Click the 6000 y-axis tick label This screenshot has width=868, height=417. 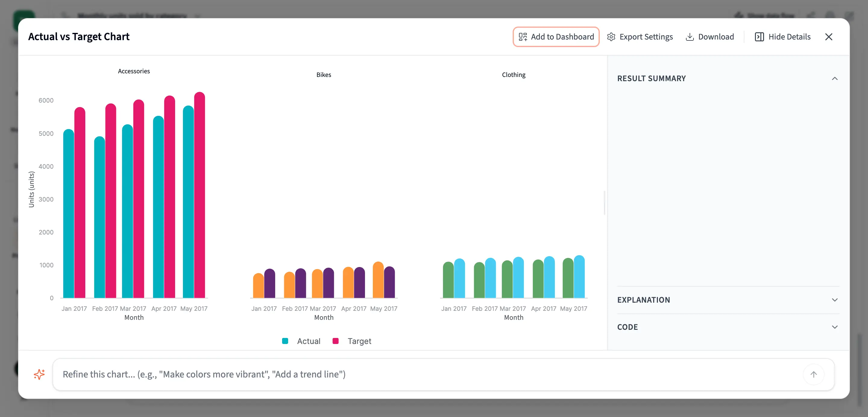point(46,100)
